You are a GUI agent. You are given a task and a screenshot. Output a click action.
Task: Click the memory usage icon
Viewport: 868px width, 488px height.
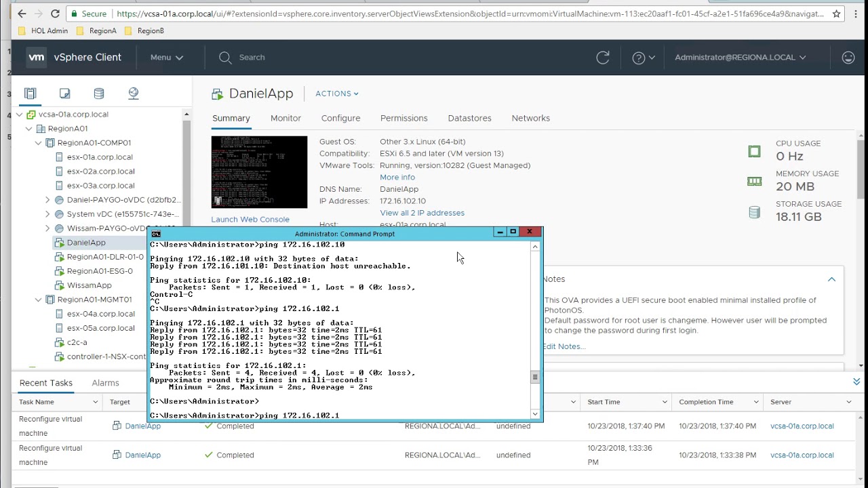(754, 182)
